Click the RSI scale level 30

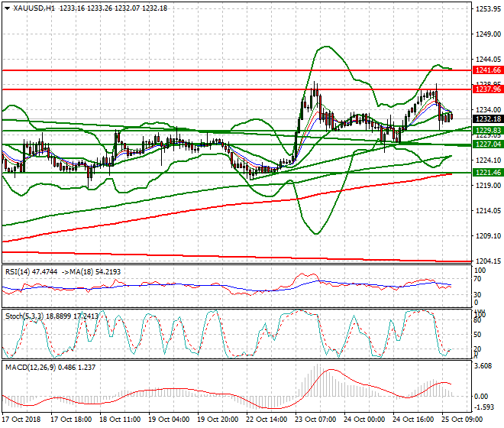pyautogui.click(x=477, y=295)
